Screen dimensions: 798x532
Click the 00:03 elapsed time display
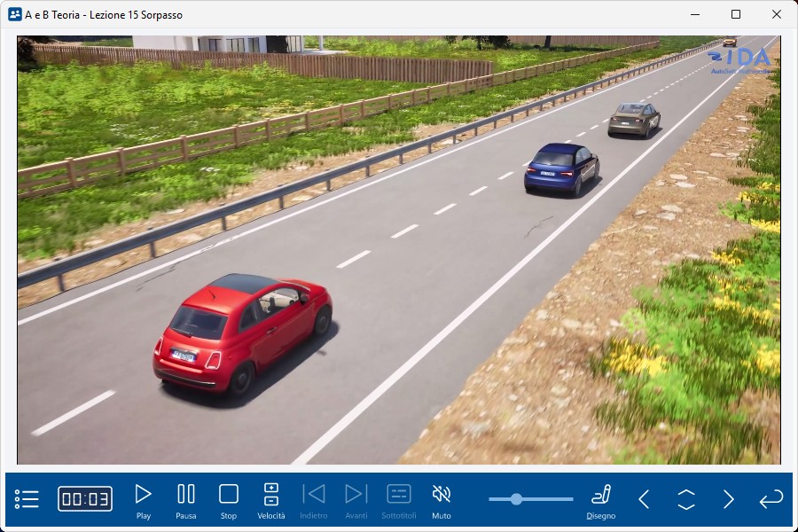pos(85,499)
